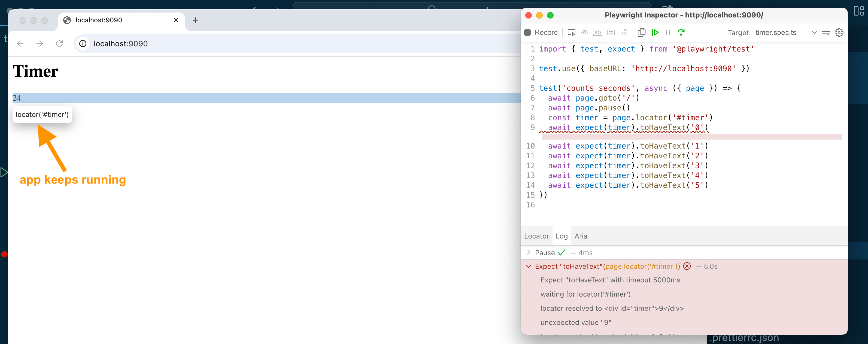Expand the Pause log entry
Viewport: 868px width, 344px height.
click(x=528, y=253)
